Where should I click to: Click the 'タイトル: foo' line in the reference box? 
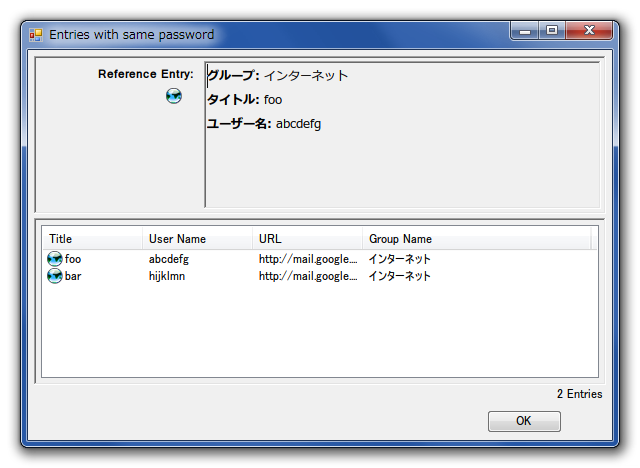pos(244,100)
